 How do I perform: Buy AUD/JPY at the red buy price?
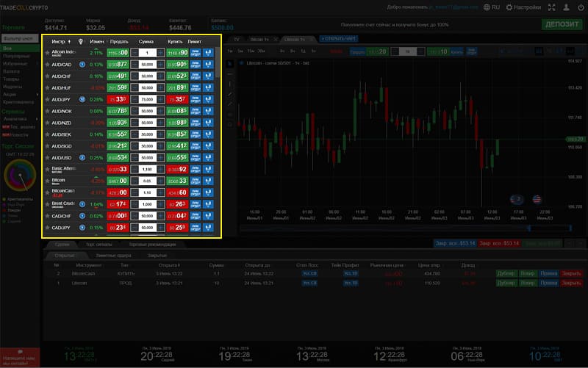point(177,99)
